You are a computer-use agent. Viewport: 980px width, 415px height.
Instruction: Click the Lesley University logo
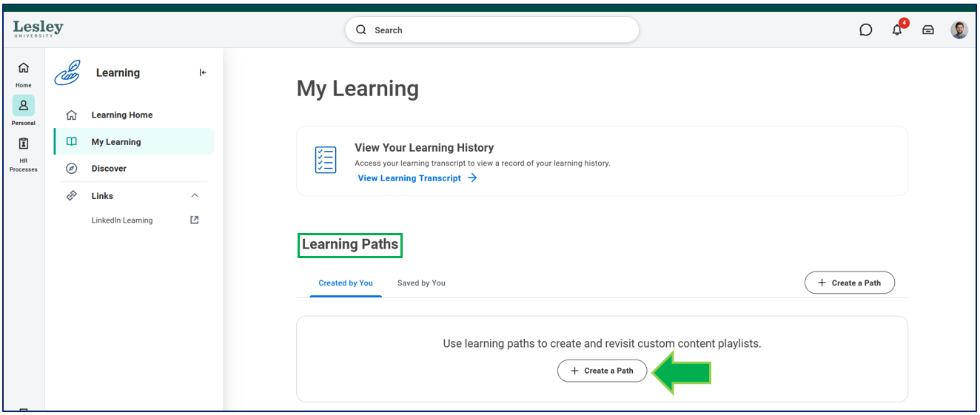click(x=38, y=29)
